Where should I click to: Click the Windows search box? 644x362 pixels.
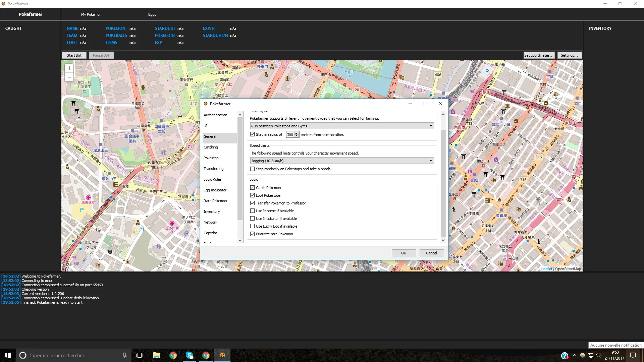click(74, 355)
